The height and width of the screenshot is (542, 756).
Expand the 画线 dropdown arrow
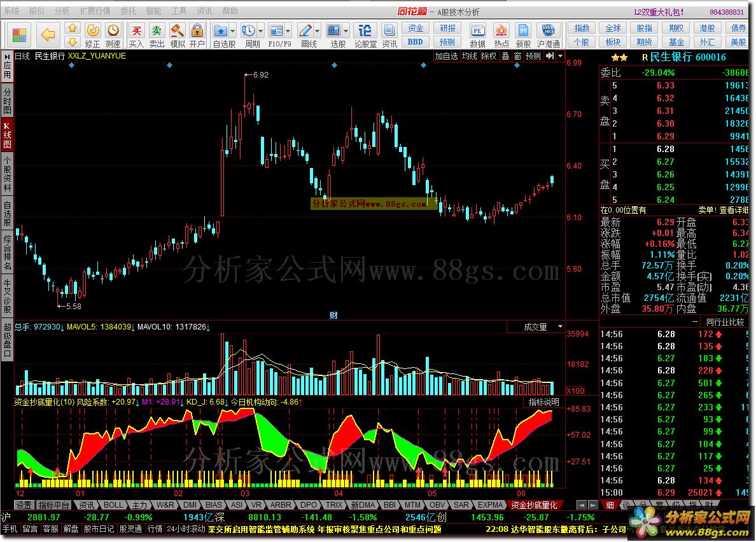click(x=318, y=31)
